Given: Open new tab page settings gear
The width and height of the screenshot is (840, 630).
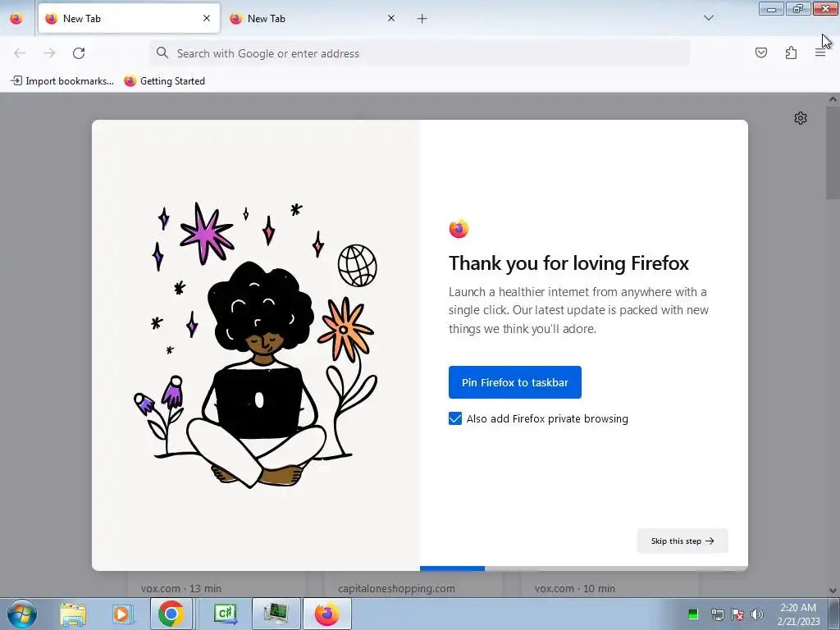Looking at the screenshot, I should pyautogui.click(x=801, y=118).
